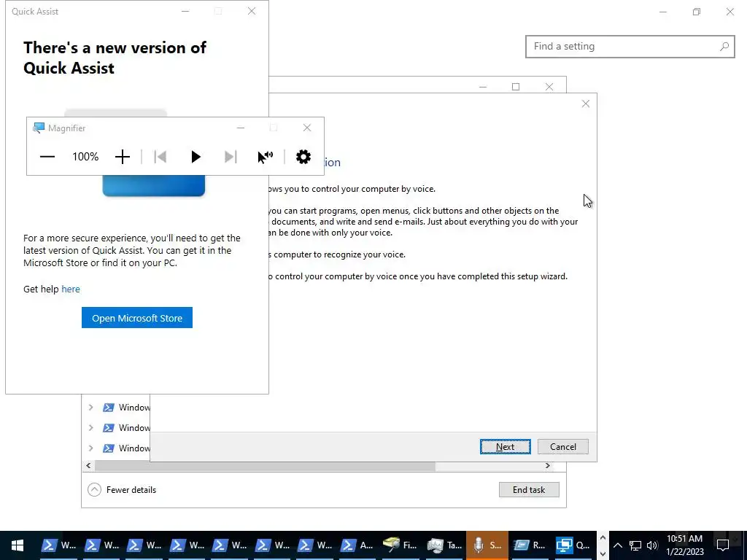Cancel the speech recognition setup wizard
This screenshot has height=560, width=747.
(563, 447)
